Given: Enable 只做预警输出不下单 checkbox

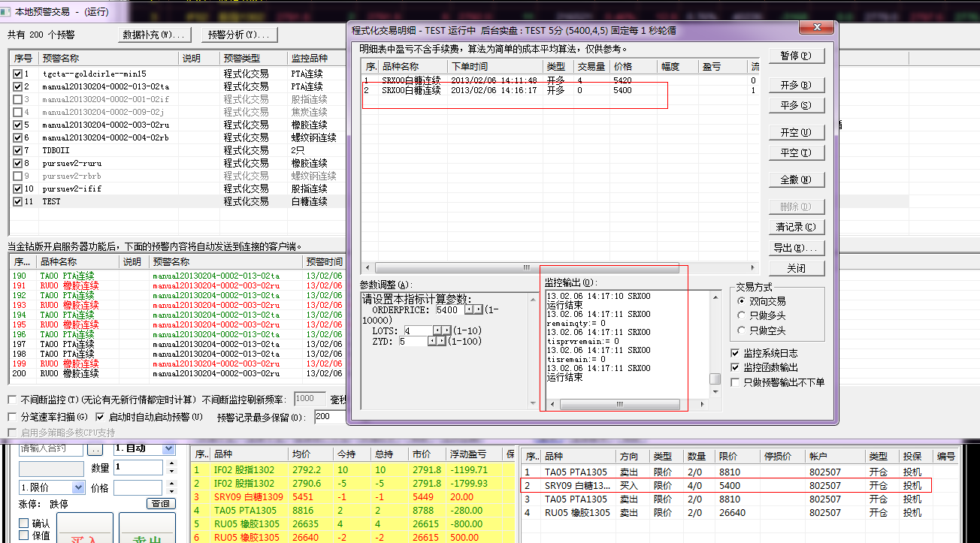Looking at the screenshot, I should 736,382.
